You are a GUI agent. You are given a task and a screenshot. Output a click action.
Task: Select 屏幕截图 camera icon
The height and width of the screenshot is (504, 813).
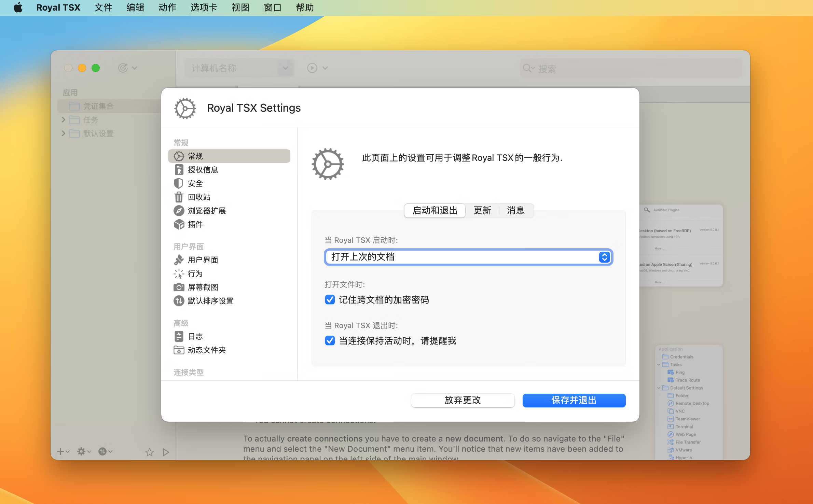pyautogui.click(x=179, y=287)
